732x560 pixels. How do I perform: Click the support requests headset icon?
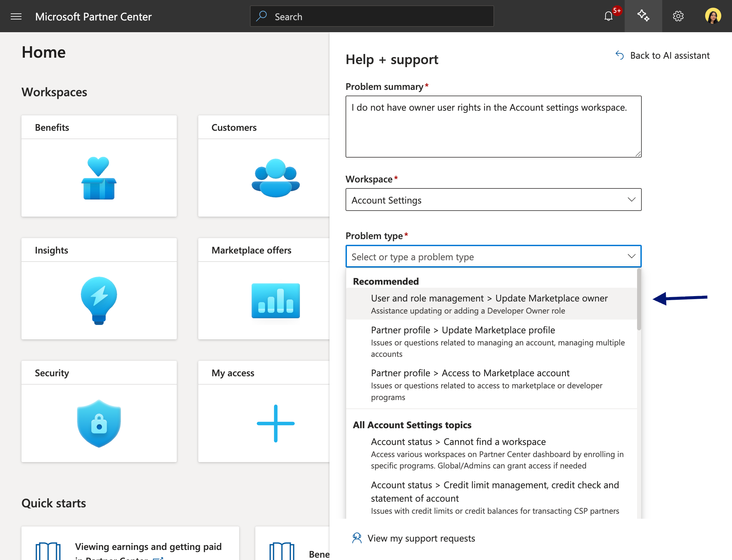(x=357, y=538)
